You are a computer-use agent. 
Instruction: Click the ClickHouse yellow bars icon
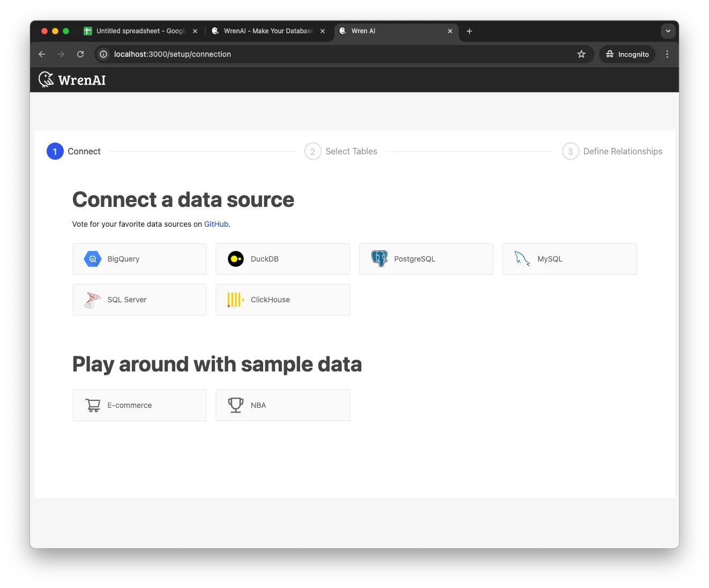[x=236, y=300]
